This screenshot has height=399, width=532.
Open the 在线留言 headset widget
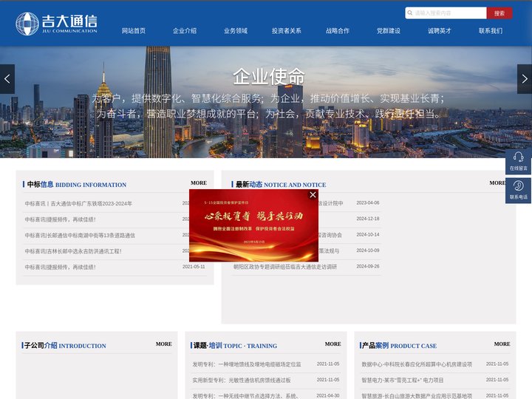518,161
